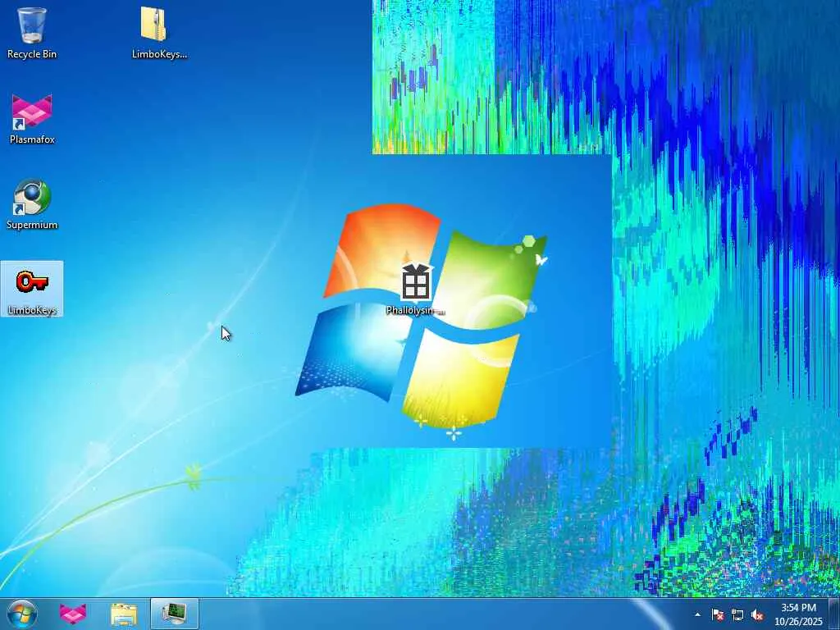Image resolution: width=840 pixels, height=630 pixels.
Task: Select the Supermium desktop shortcut
Action: [32, 204]
